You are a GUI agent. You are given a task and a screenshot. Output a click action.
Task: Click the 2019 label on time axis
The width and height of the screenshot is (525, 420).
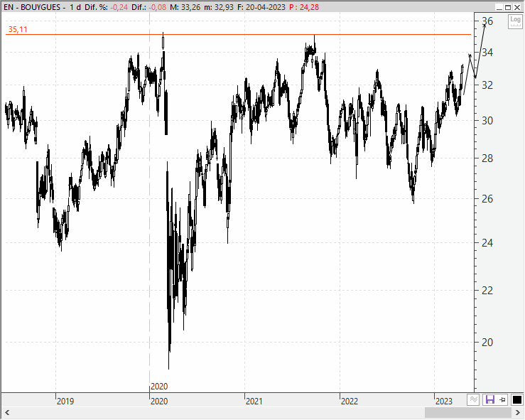(65, 401)
